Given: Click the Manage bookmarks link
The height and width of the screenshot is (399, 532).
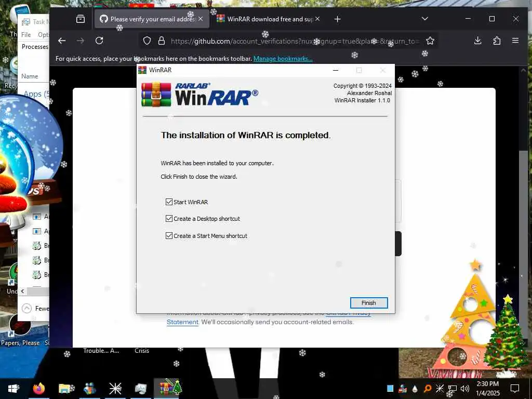Looking at the screenshot, I should [283, 59].
